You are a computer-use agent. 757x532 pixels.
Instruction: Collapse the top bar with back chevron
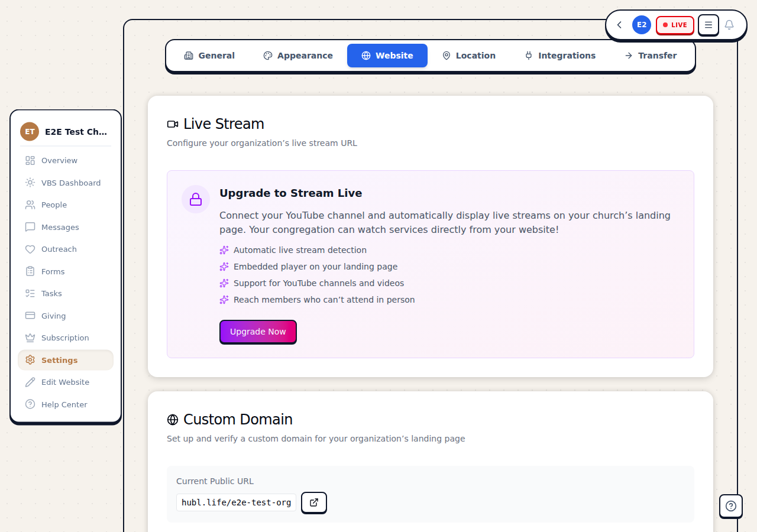tap(619, 25)
